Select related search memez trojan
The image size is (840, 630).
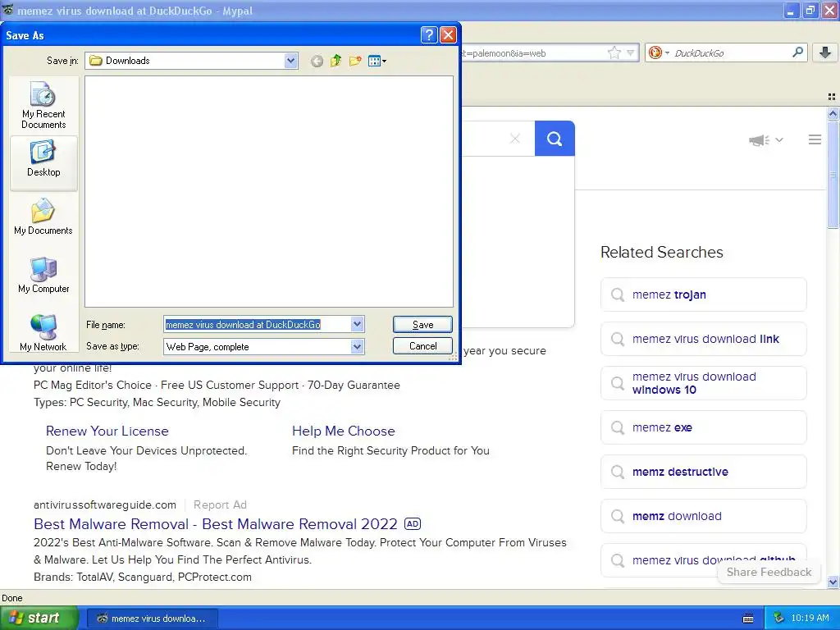click(x=703, y=294)
